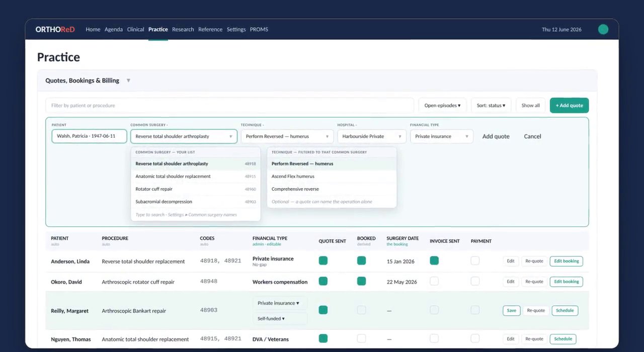The height and width of the screenshot is (352, 644).
Task: Click Re-quote for Anderson, Linda
Action: pos(534,261)
